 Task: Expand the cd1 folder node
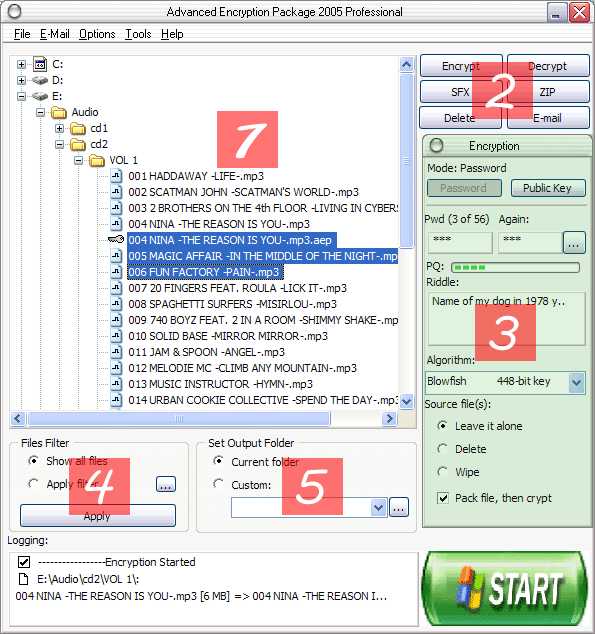[59, 129]
